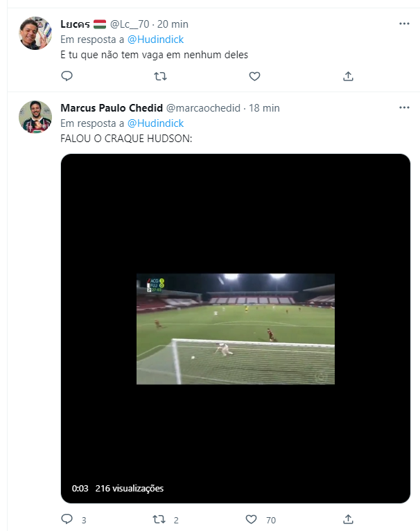Open the '20 min' timestamp on Lucas's tweet
The height and width of the screenshot is (531, 420).
pyautogui.click(x=173, y=24)
